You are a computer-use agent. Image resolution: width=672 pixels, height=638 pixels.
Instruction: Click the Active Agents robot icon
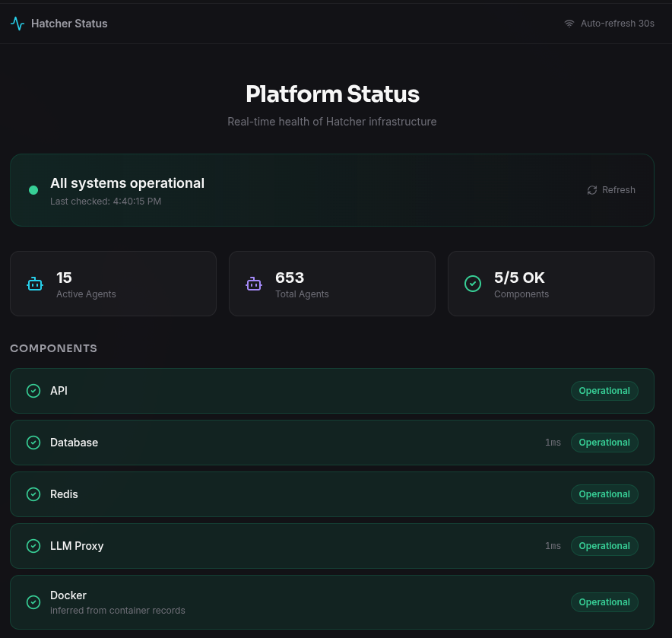35,284
